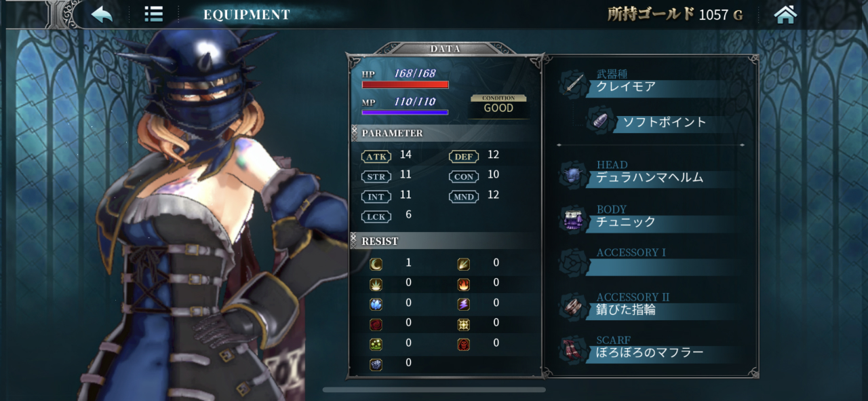Image resolution: width=868 pixels, height=401 pixels.
Task: Tap the back arrow icon
Action: click(102, 14)
